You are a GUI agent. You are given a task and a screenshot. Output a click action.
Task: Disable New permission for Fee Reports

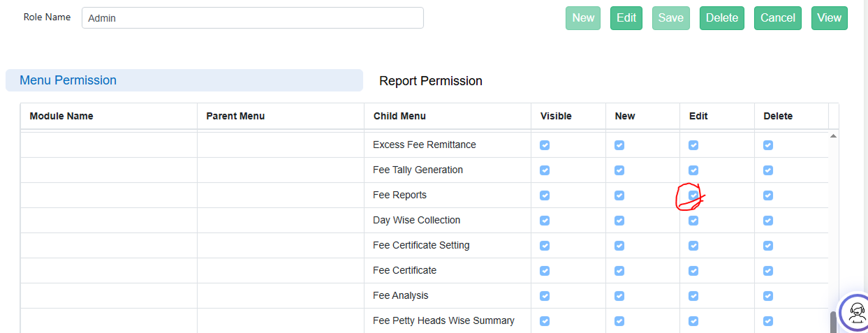pos(619,195)
